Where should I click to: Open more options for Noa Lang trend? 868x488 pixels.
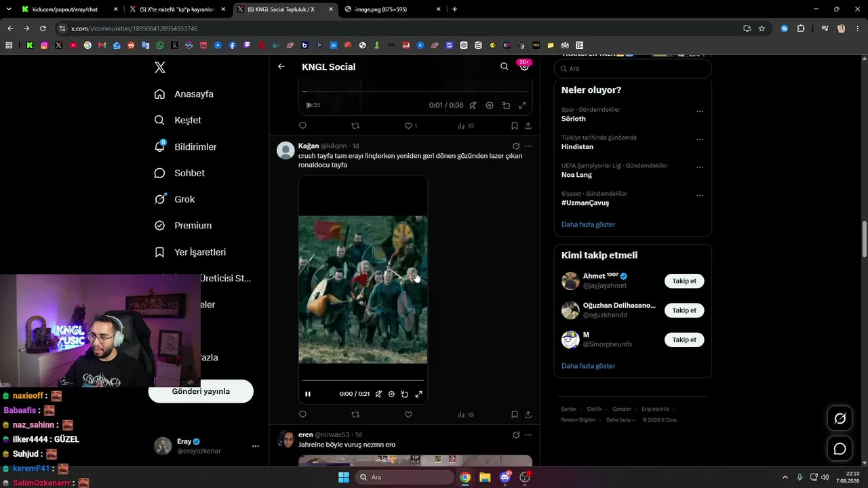coord(700,167)
